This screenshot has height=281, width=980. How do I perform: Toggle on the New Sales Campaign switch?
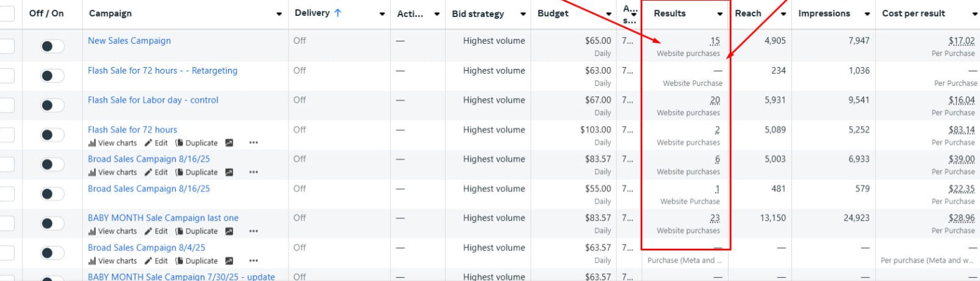click(x=52, y=46)
